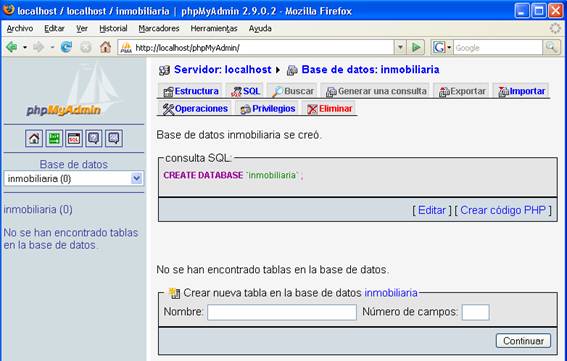This screenshot has height=361, width=567.
Task: Open the inmobiliaria (0) database dropdown
Action: pos(74,179)
